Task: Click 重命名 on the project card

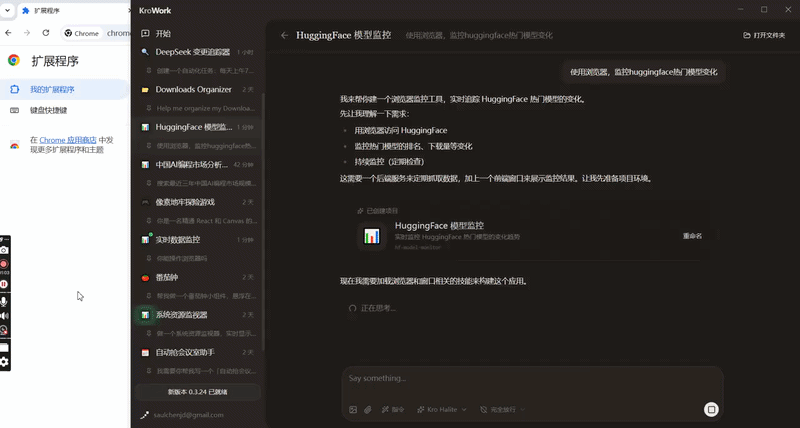Action: 692,236
